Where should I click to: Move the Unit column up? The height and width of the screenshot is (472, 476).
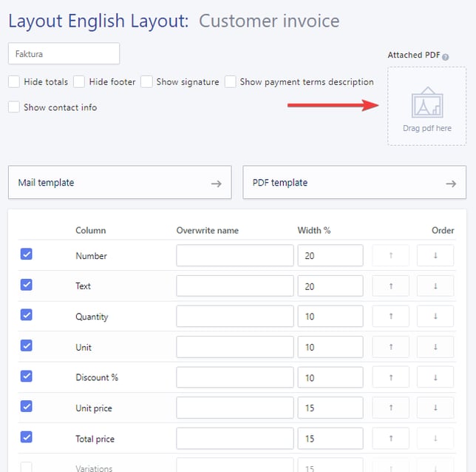tap(390, 347)
